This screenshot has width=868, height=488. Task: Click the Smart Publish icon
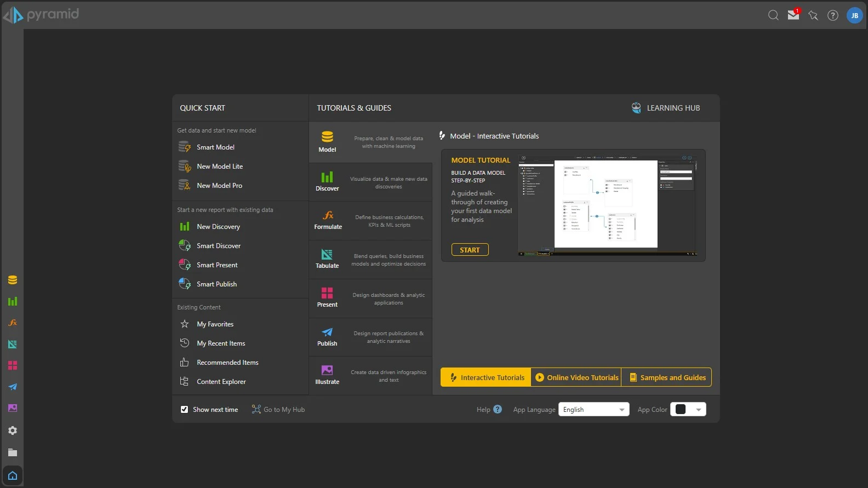pos(185,284)
